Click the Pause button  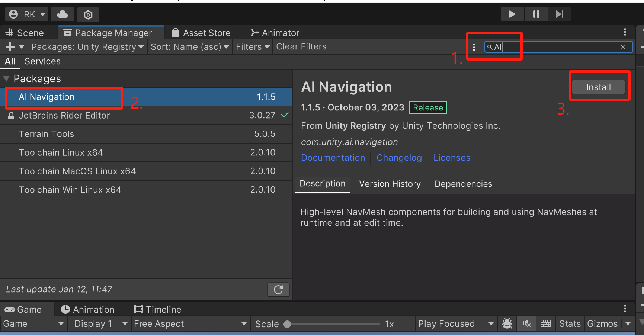coord(536,14)
